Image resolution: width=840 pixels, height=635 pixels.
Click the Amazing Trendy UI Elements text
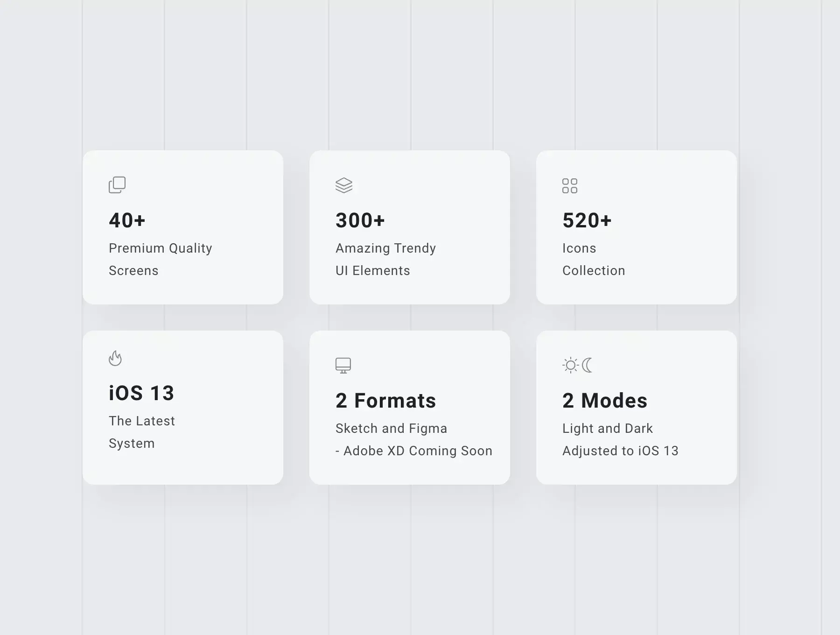pyautogui.click(x=386, y=259)
